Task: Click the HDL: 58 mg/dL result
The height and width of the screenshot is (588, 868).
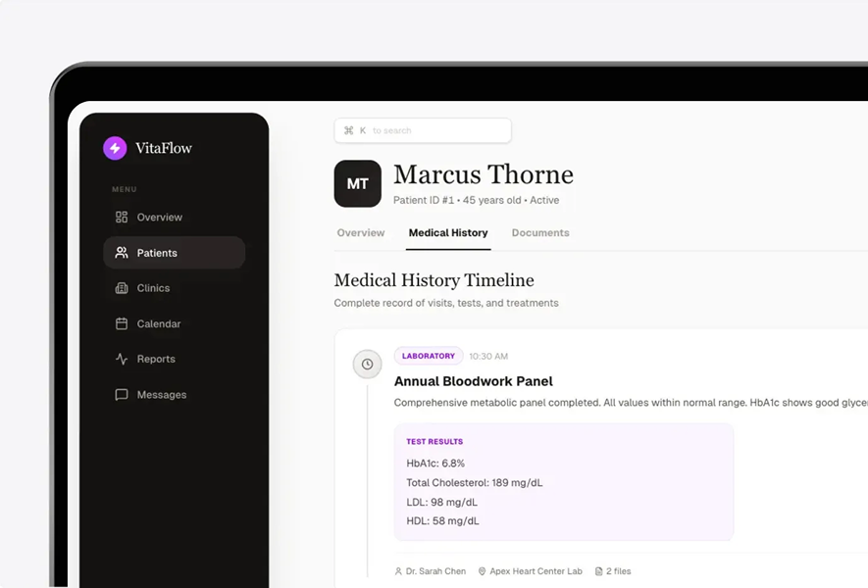Action: pyautogui.click(x=443, y=521)
